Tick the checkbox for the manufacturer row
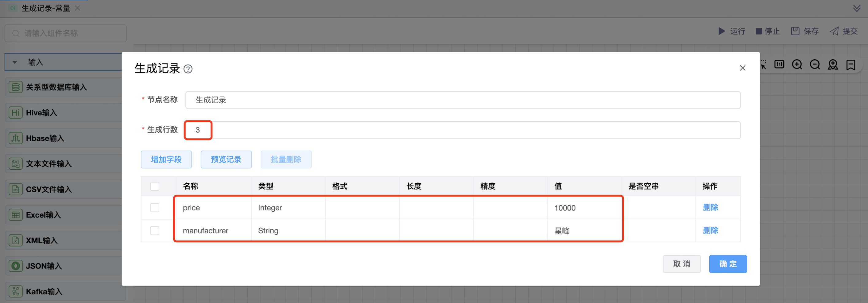The width and height of the screenshot is (868, 303). coord(155,231)
